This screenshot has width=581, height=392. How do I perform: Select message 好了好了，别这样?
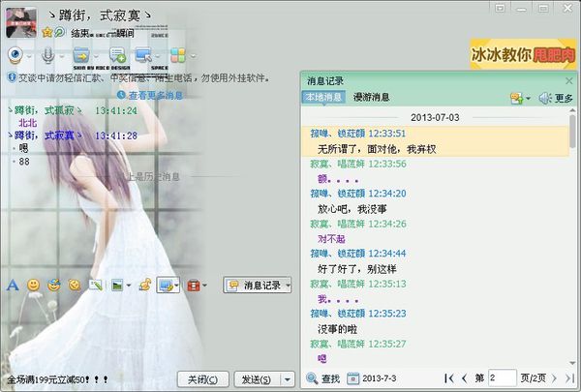pyautogui.click(x=356, y=269)
